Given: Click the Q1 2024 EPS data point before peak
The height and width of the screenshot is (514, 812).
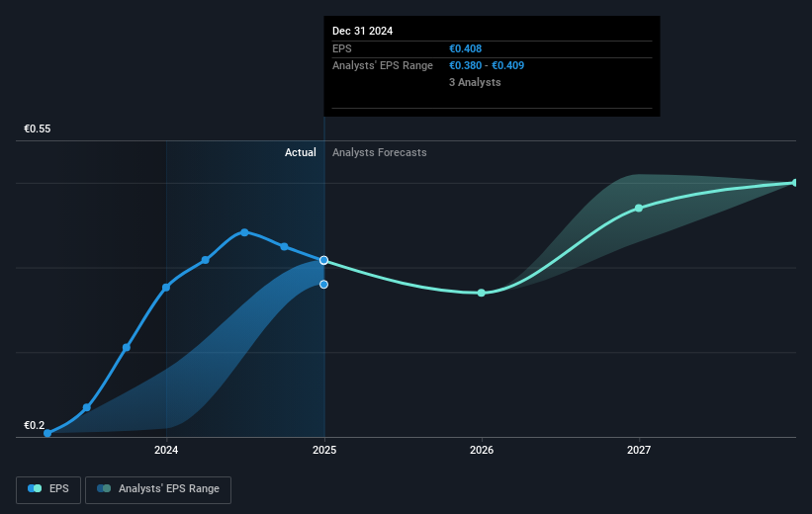Looking at the screenshot, I should point(206,260).
